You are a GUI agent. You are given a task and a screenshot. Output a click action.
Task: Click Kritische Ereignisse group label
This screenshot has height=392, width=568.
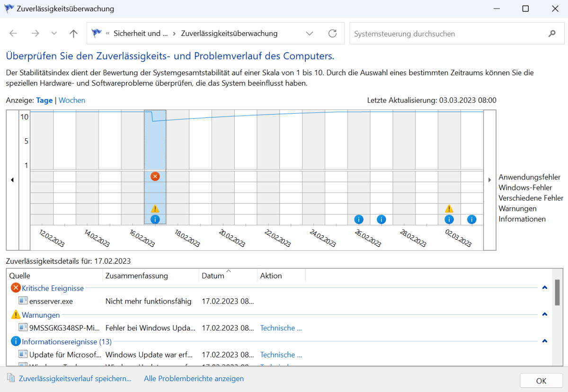[53, 288]
